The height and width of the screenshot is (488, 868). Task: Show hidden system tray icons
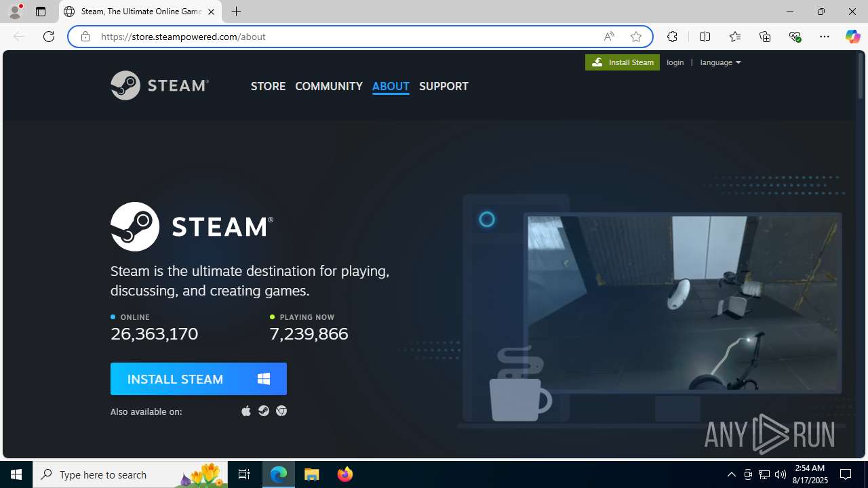[731, 474]
